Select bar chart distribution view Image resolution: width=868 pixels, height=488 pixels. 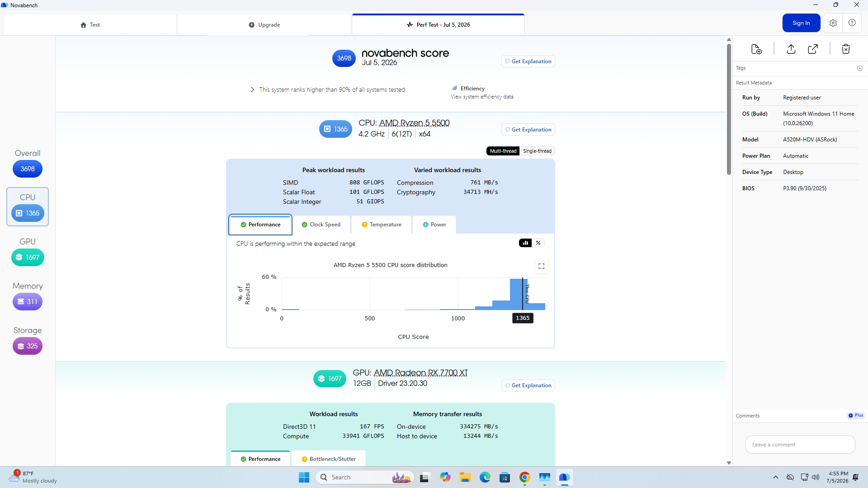click(x=525, y=243)
